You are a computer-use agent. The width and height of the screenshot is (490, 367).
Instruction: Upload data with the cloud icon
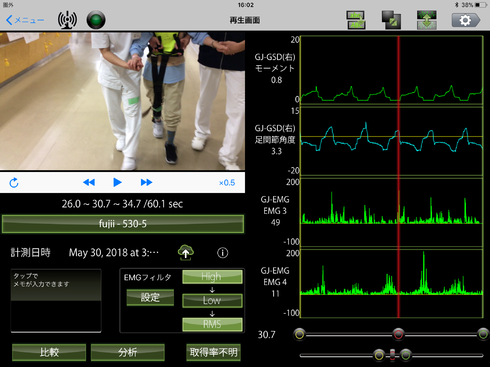click(186, 252)
